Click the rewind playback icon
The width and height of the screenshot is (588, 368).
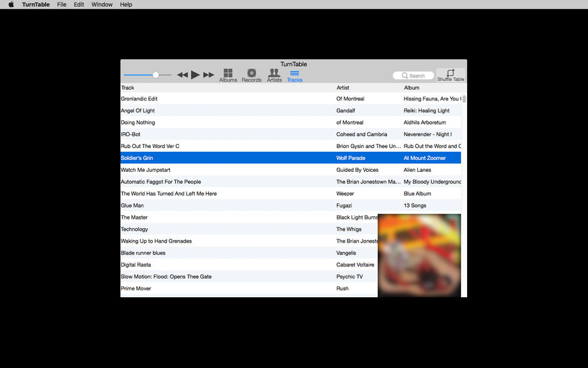tap(182, 74)
